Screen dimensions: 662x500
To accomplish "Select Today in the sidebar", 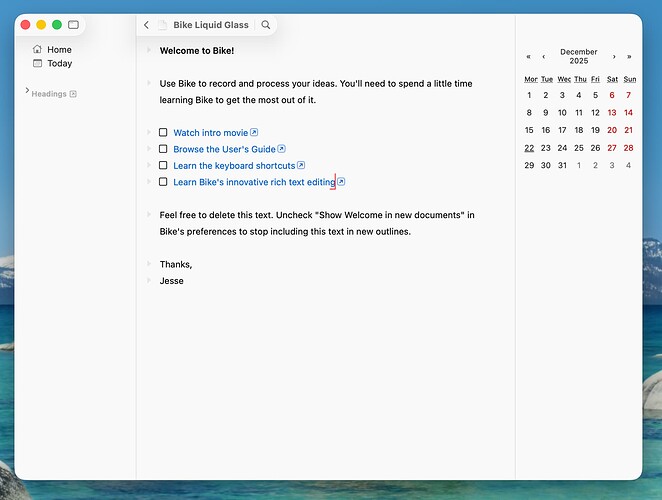I will [59, 63].
